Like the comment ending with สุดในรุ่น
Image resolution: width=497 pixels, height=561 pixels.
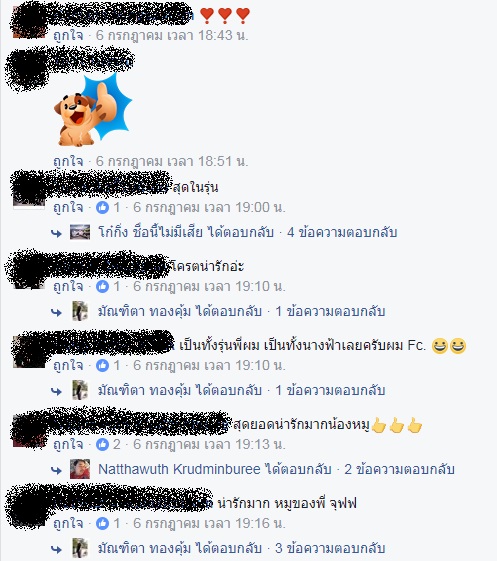(68, 207)
